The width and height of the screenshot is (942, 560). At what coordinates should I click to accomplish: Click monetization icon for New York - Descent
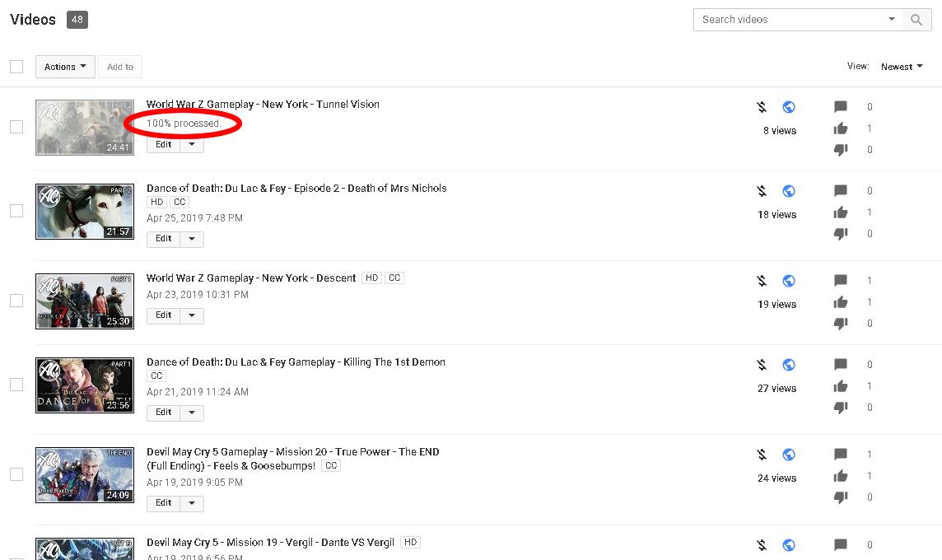pos(762,281)
